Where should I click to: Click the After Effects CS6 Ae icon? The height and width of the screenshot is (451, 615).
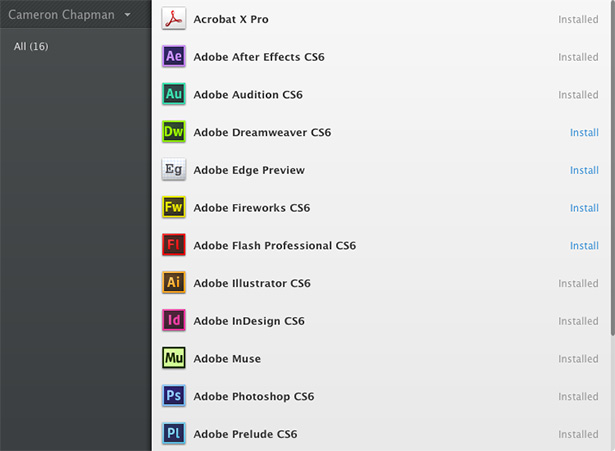(x=174, y=56)
